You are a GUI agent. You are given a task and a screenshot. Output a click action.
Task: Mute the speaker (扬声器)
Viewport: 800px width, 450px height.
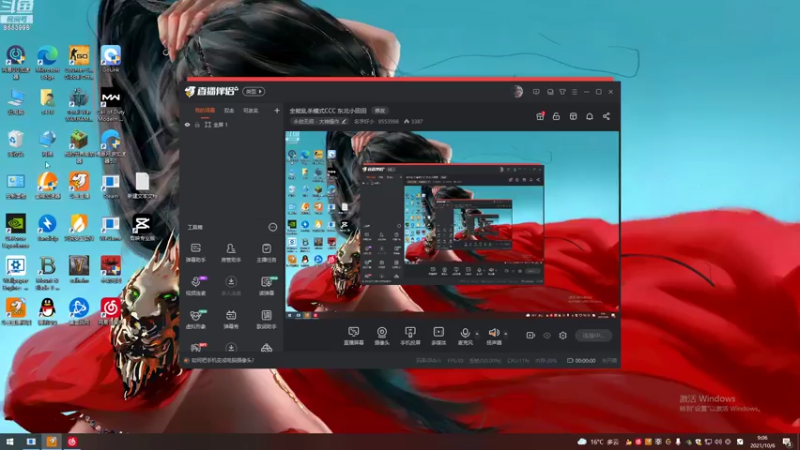click(493, 336)
